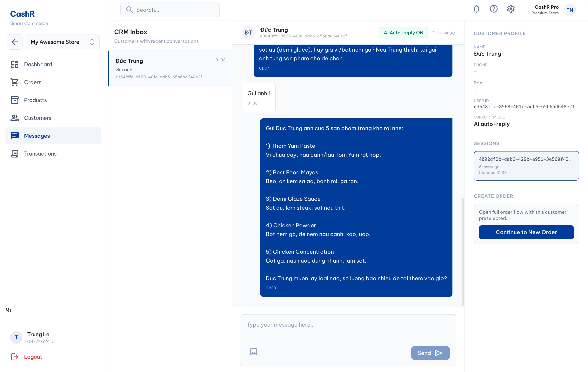Toggle the AI Auto-reply ON badge

tap(403, 33)
